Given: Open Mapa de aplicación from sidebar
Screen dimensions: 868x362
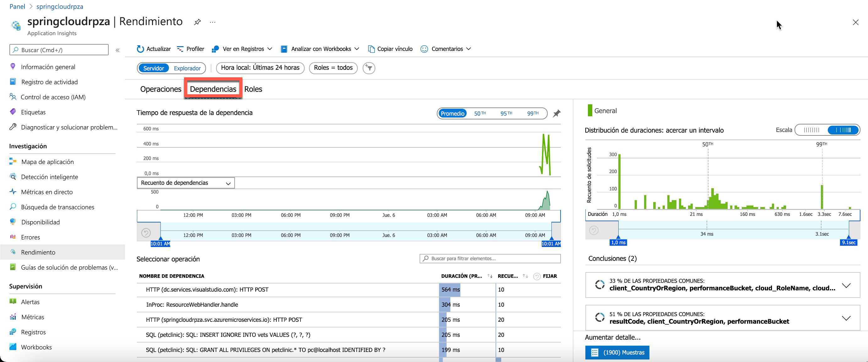Looking at the screenshot, I should pos(47,162).
